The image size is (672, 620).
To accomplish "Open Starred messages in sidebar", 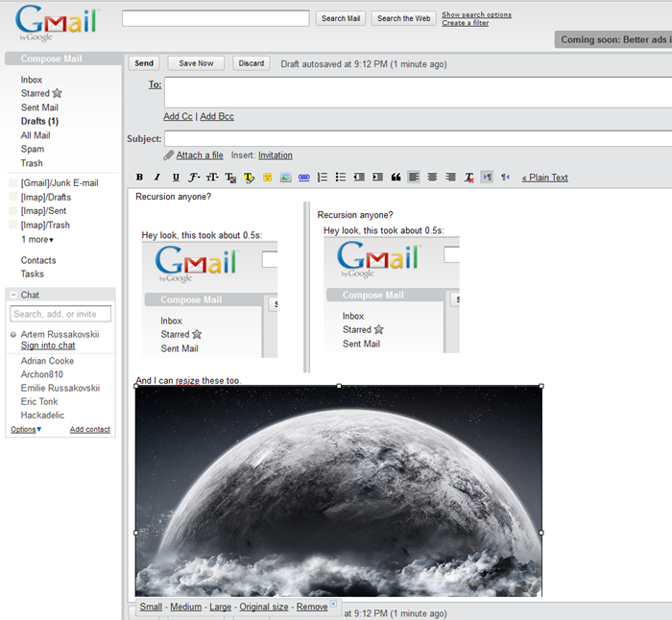I will [36, 93].
